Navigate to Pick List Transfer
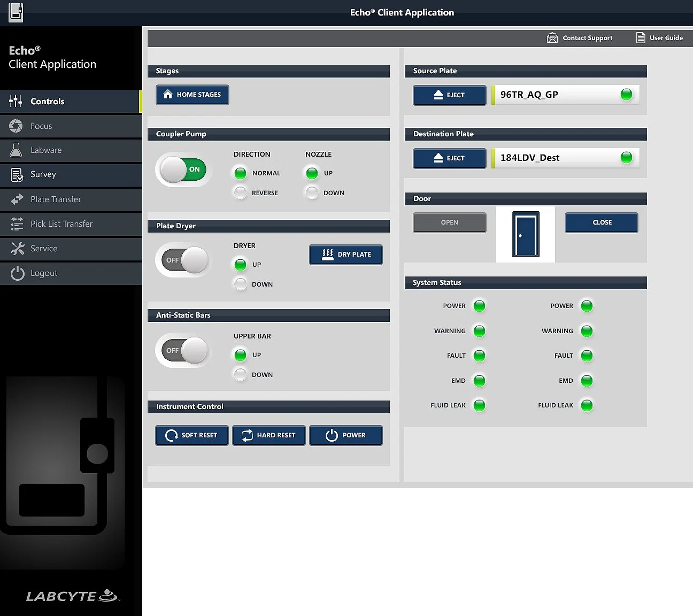Viewport: 693px width, 616px height. (x=71, y=224)
